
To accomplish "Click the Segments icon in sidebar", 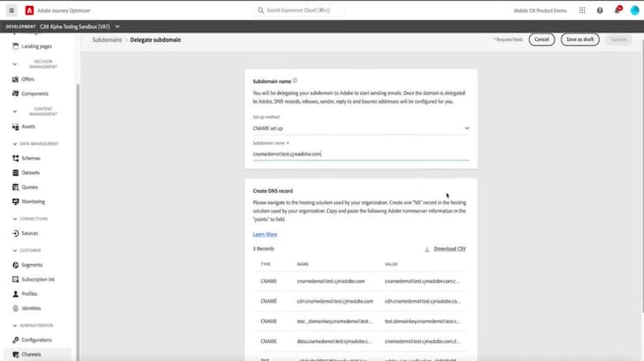I will [x=15, y=265].
